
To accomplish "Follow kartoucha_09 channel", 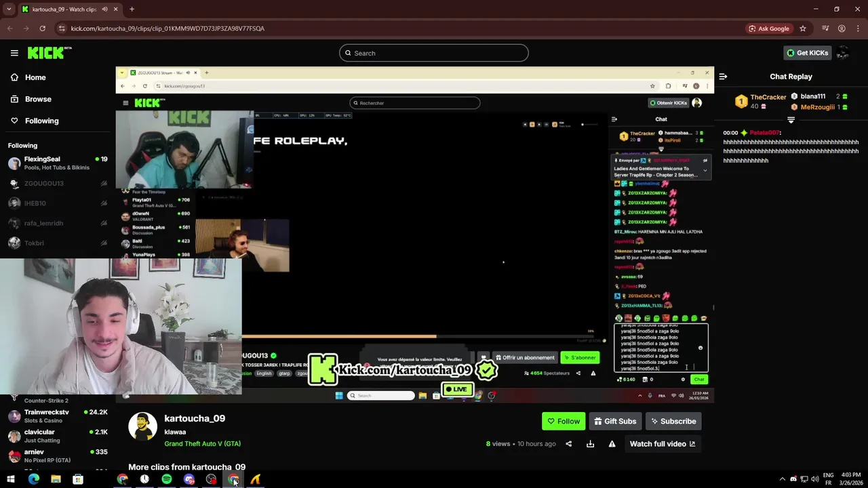I will [564, 421].
